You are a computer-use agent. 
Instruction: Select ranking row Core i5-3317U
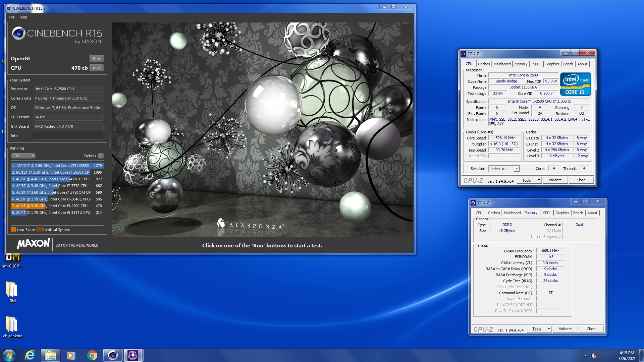(57, 213)
